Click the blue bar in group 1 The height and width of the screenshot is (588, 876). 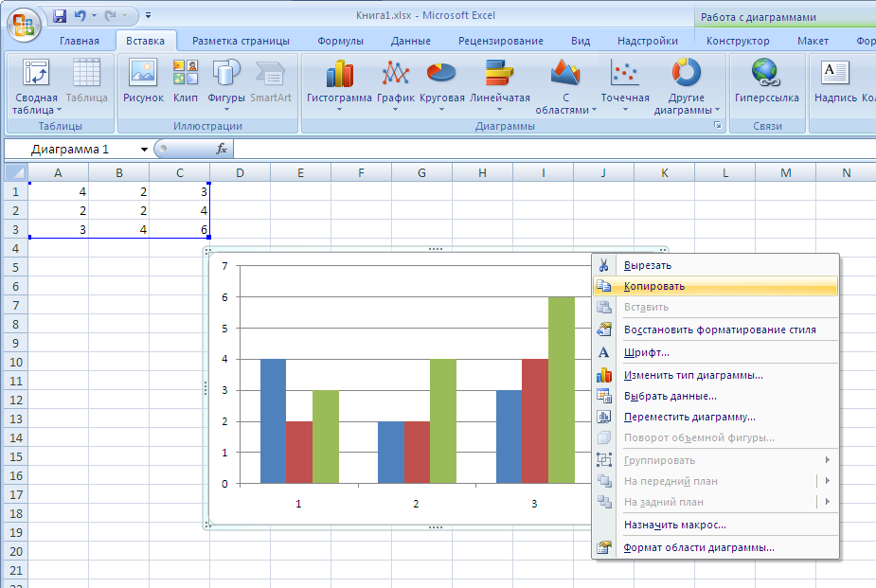point(273,421)
